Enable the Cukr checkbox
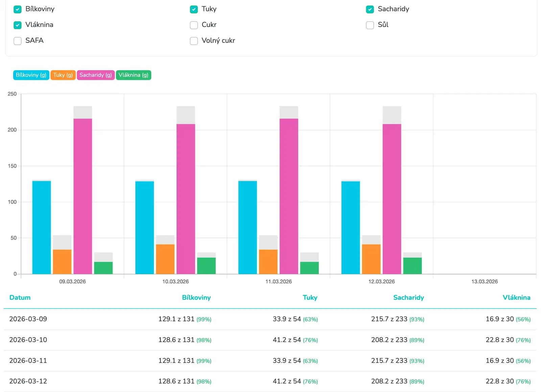This screenshot has height=392, width=541. [x=194, y=25]
